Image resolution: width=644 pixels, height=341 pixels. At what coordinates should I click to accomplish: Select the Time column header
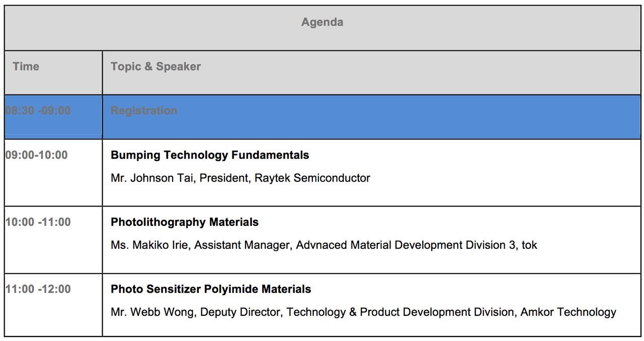[26, 67]
